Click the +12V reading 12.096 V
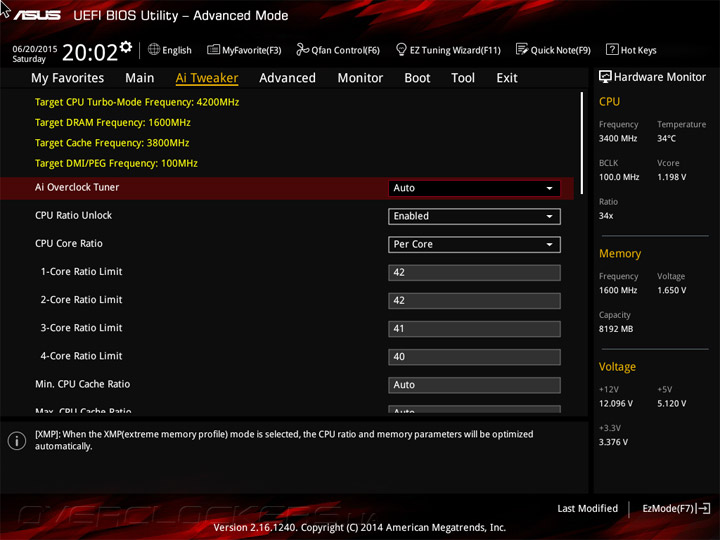 pyautogui.click(x=616, y=403)
